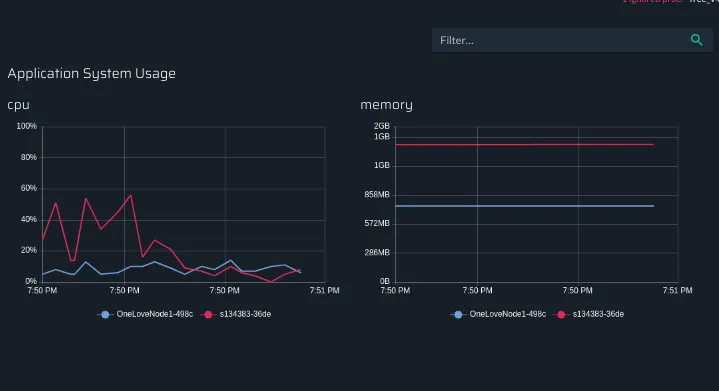Click the 0% label on cpu axis

pyautogui.click(x=31, y=281)
